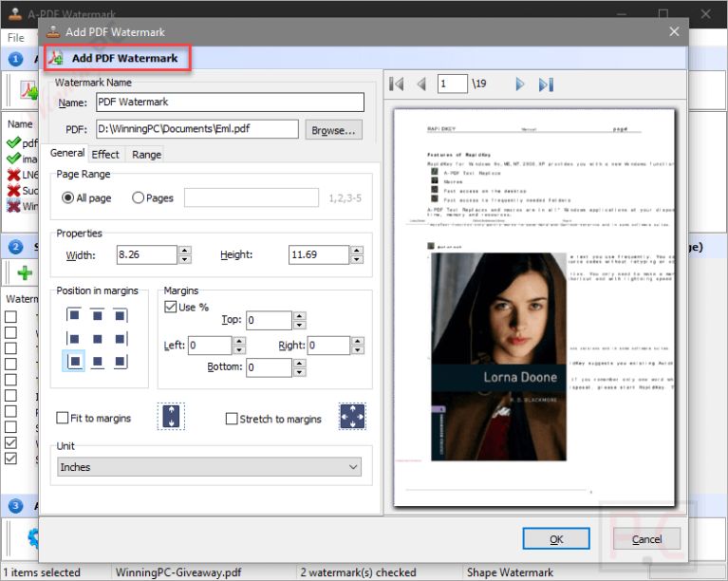Switch to the Effect tab
This screenshot has height=581, width=728.
105,155
